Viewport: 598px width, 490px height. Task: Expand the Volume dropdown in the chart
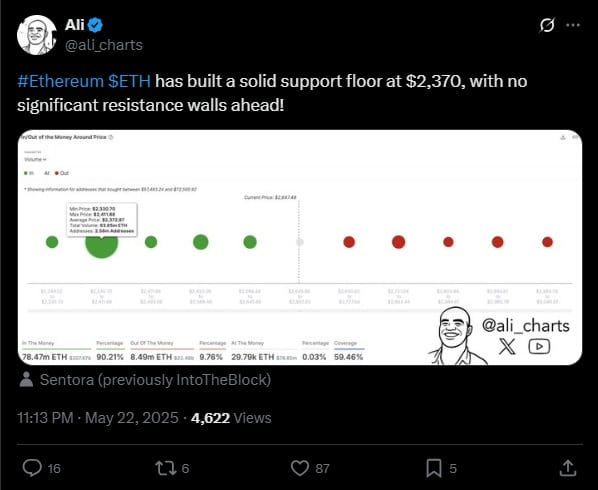pos(35,159)
